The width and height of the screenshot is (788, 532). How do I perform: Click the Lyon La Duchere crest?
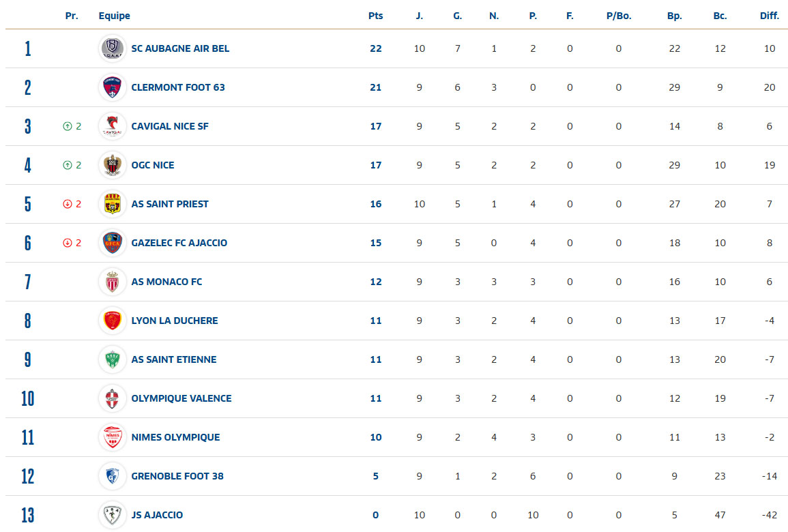112,321
